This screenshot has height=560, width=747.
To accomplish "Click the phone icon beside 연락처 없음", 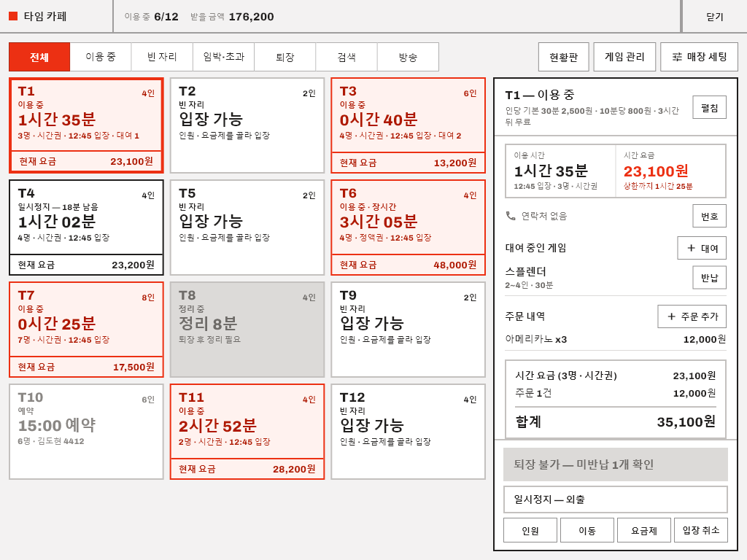I will [x=511, y=216].
